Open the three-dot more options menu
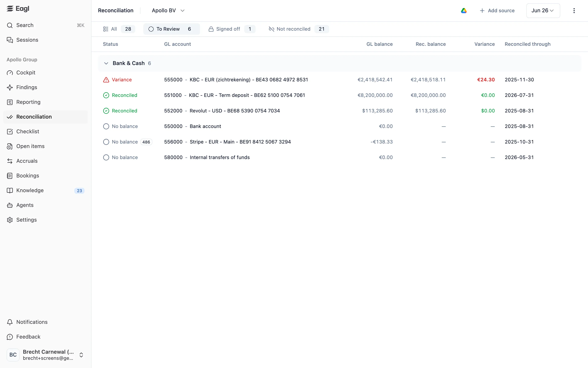Screen dimensions: 588x368 click(x=574, y=11)
